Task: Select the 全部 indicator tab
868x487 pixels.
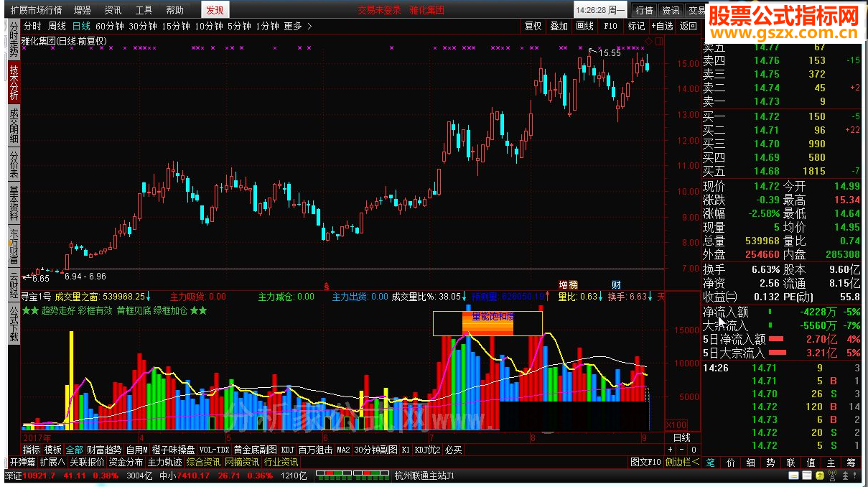Action: coord(75,450)
